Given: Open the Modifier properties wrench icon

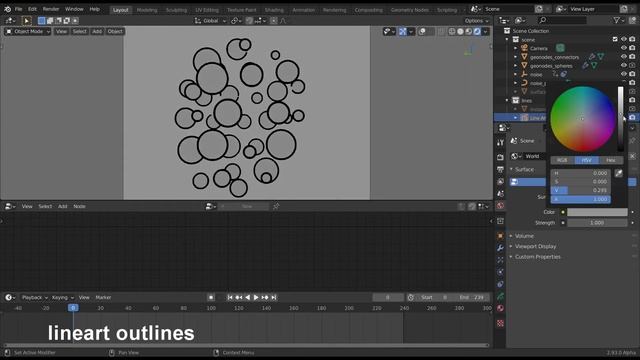Looking at the screenshot, I should [x=500, y=248].
